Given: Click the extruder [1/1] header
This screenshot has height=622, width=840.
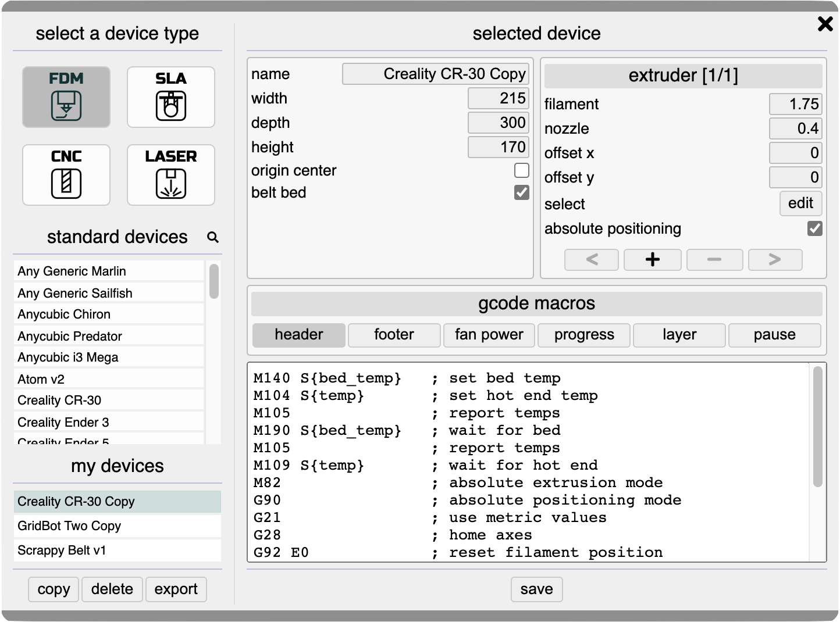Looking at the screenshot, I should (x=684, y=76).
